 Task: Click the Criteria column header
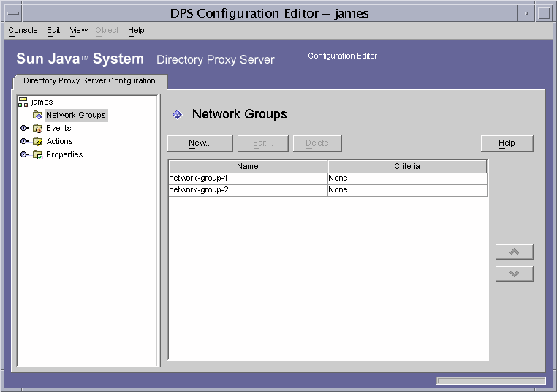tap(407, 166)
